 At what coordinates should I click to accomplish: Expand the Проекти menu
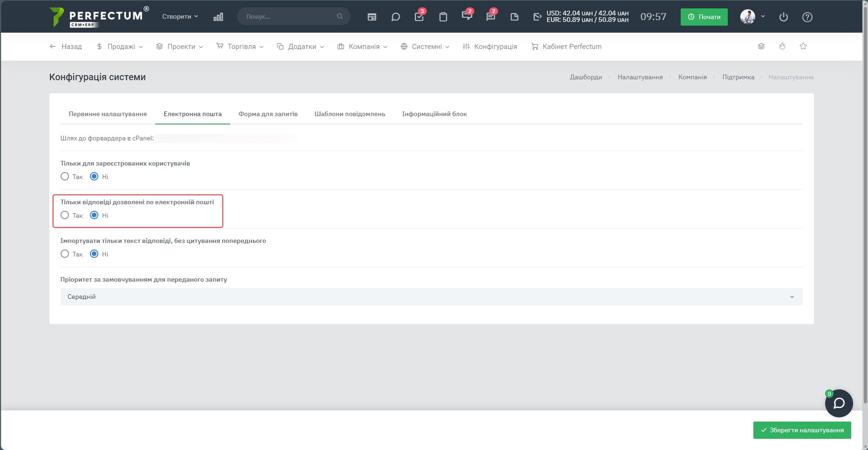click(x=179, y=47)
